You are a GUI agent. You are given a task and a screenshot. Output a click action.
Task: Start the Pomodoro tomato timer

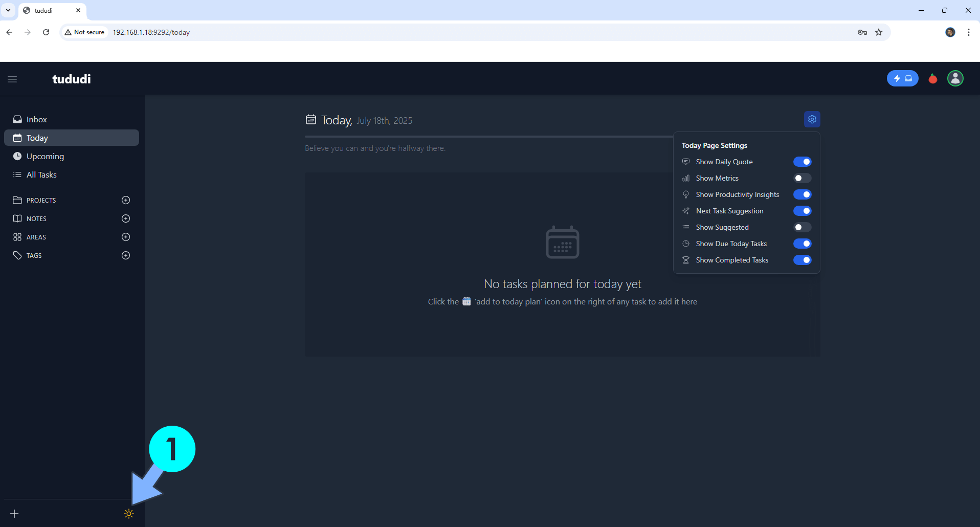click(x=933, y=78)
